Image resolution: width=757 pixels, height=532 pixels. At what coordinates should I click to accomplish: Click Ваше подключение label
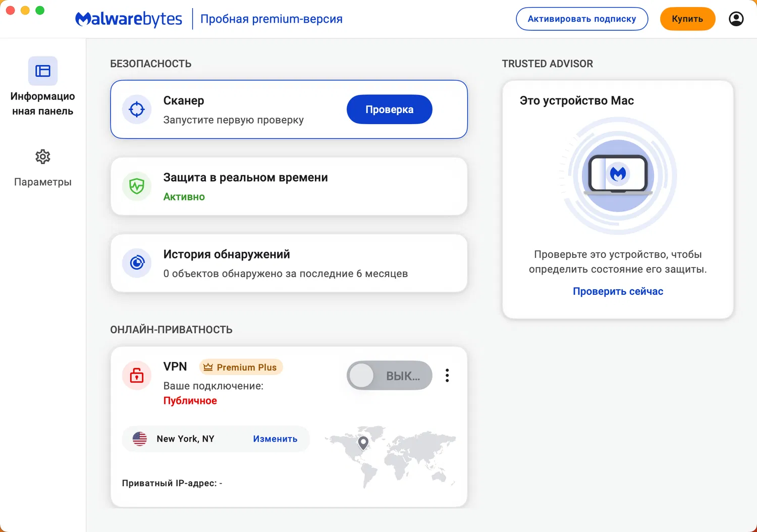pyautogui.click(x=213, y=386)
